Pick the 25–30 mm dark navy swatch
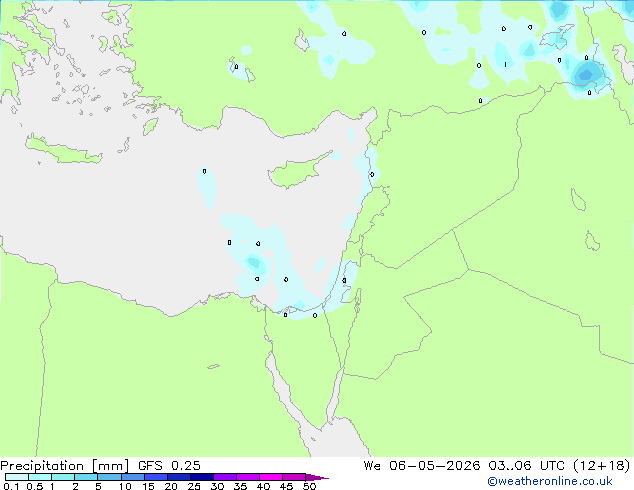The height and width of the screenshot is (490, 634). coord(201,477)
